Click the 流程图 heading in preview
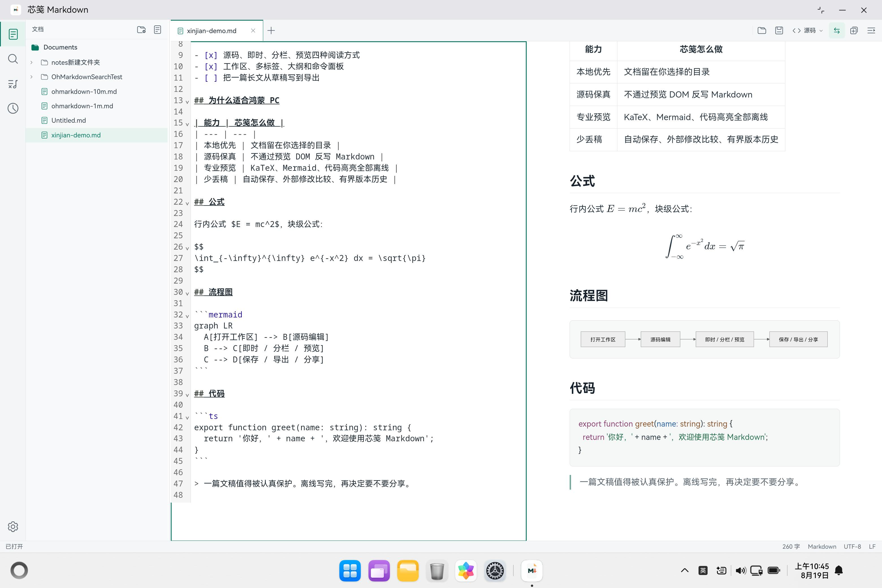This screenshot has height=588, width=882. tap(589, 295)
